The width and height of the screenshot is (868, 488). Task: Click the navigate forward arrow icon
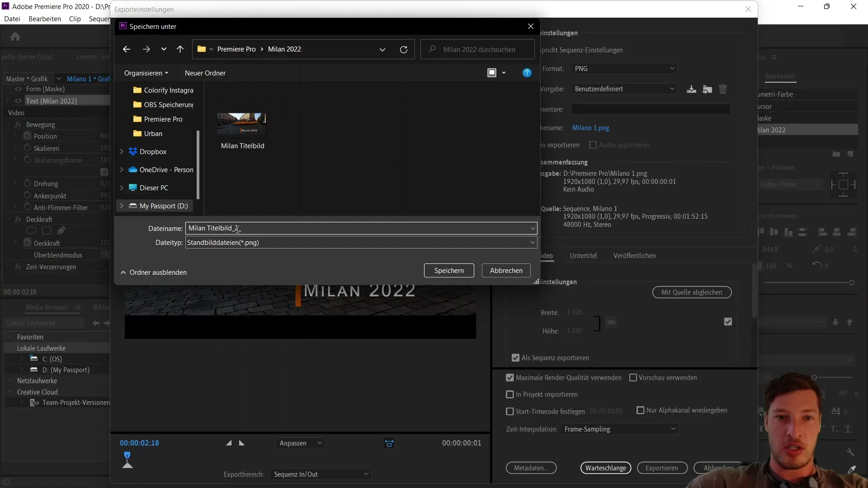[x=146, y=49]
